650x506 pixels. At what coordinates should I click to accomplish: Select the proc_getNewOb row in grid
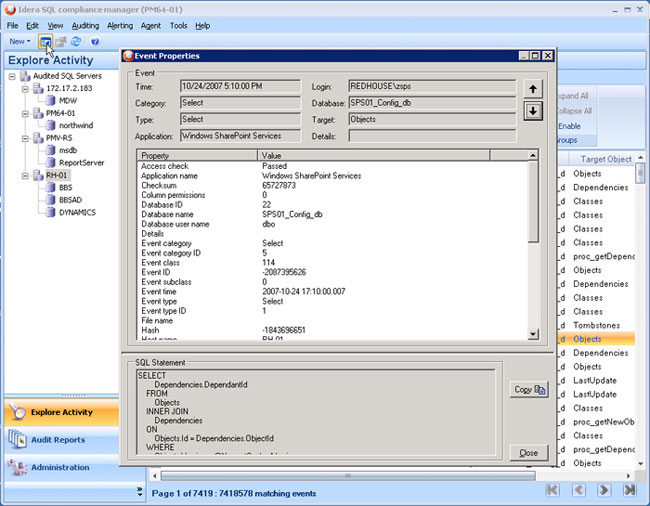pos(596,422)
